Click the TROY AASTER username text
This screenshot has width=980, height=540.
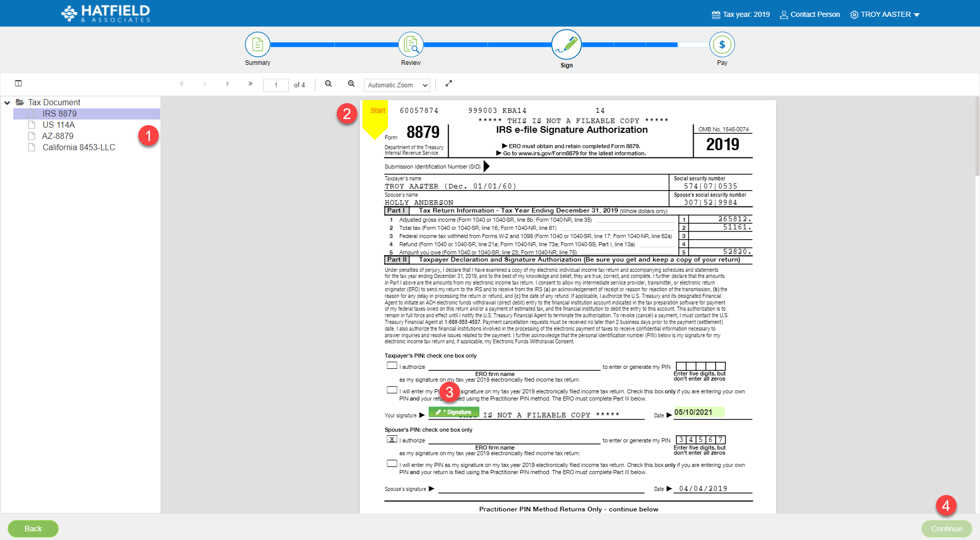point(886,14)
